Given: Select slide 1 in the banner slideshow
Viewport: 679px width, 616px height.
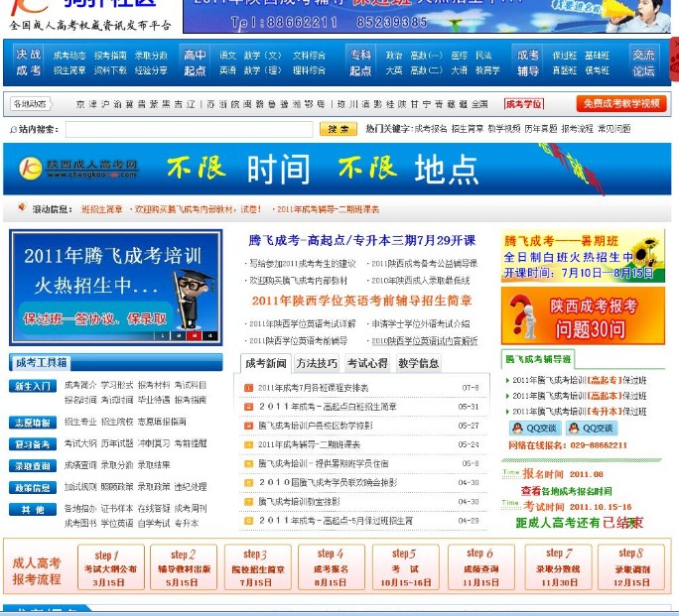Looking at the screenshot, I should pyautogui.click(x=163, y=335).
